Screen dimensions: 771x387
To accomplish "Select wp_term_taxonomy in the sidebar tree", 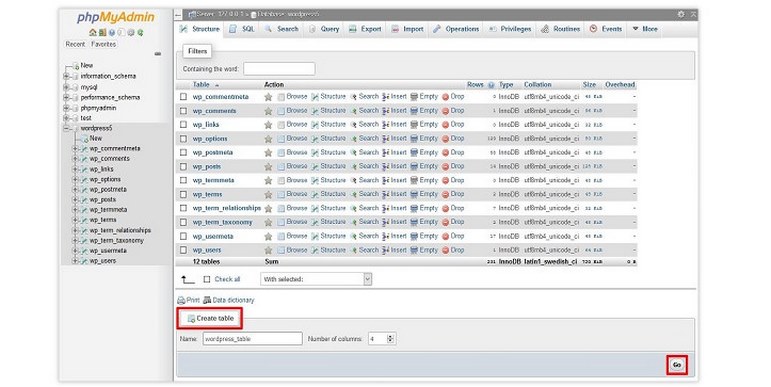I will [x=117, y=241].
